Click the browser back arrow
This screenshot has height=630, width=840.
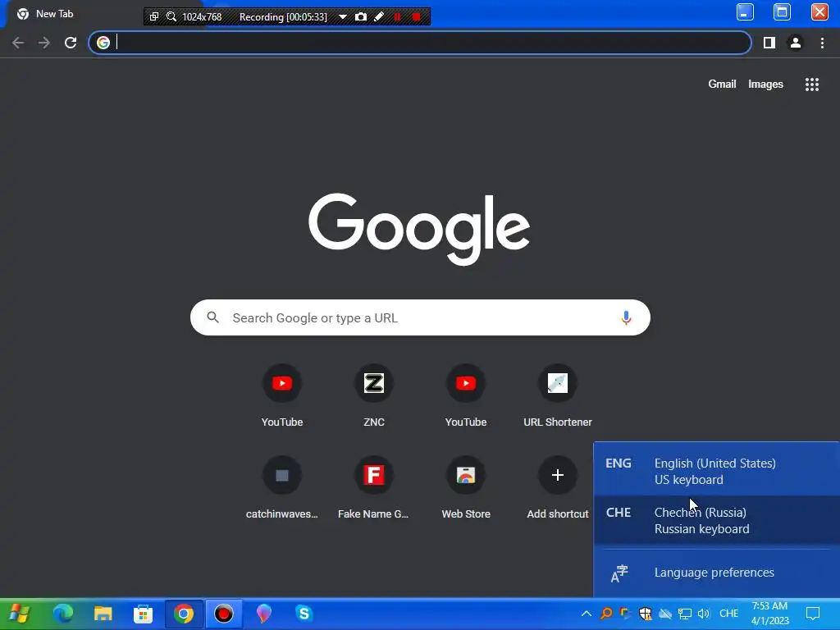pyautogui.click(x=18, y=43)
